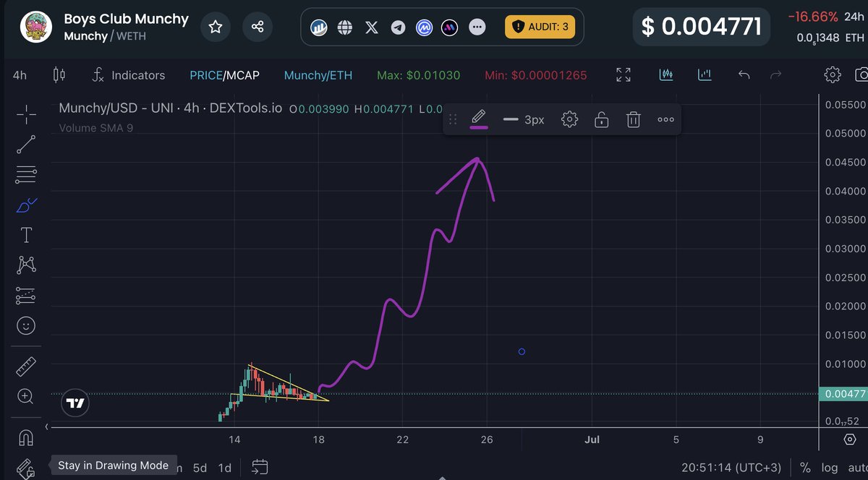Redo the chart action
This screenshot has width=868, height=480.
pos(776,74)
